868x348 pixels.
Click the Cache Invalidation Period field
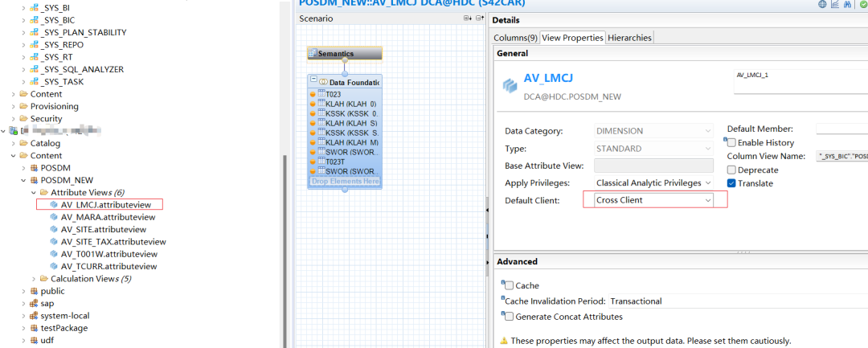point(738,301)
